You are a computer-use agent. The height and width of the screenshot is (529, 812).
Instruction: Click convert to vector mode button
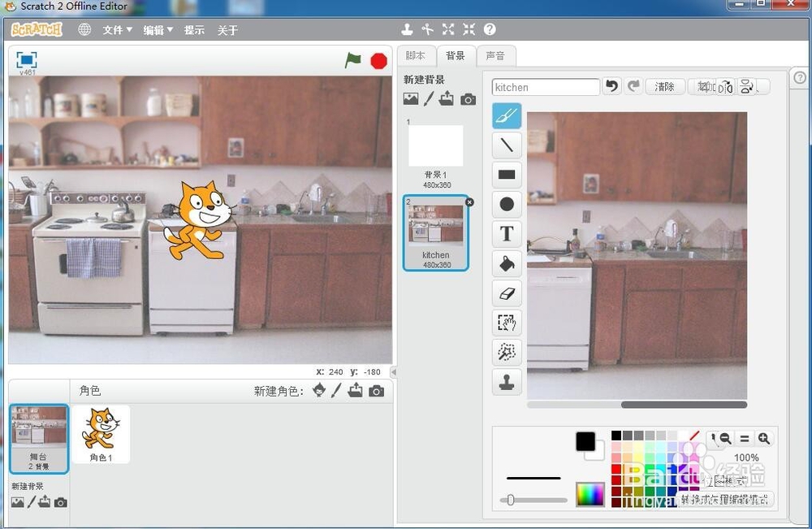pos(724,499)
